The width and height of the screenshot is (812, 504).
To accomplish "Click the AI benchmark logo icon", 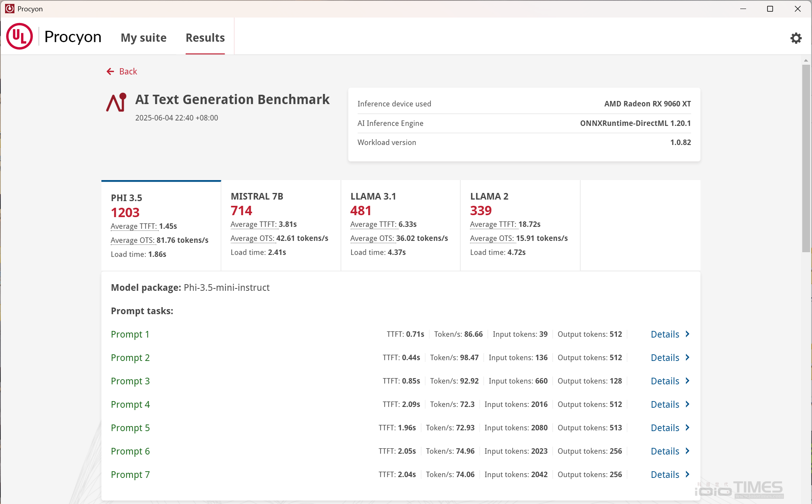I will pyautogui.click(x=116, y=103).
